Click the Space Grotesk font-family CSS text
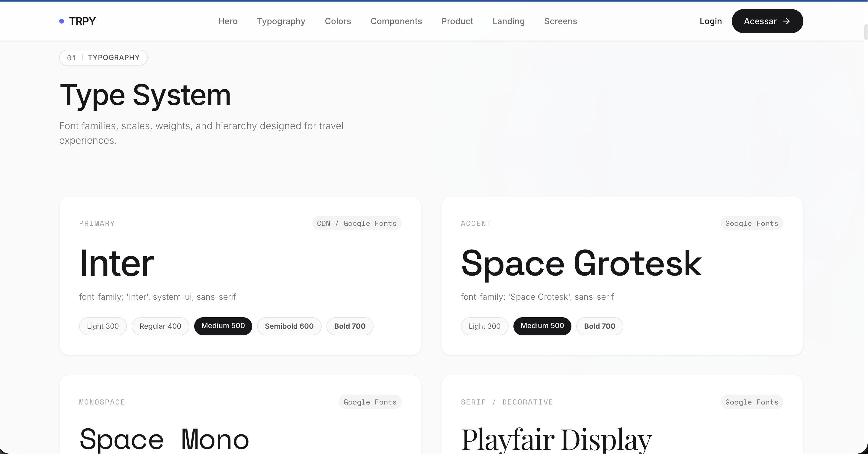Image resolution: width=868 pixels, height=454 pixels. click(537, 297)
